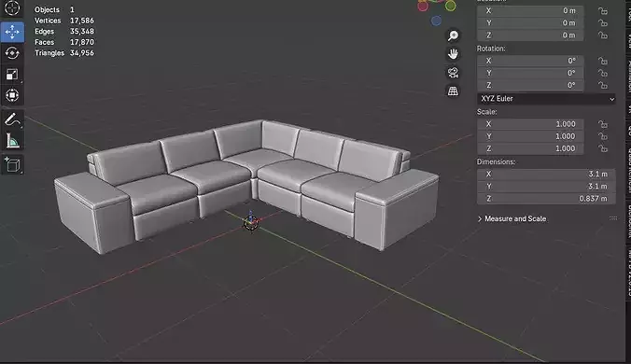Click the pan hand viewport button
631x364 pixels.
453,54
